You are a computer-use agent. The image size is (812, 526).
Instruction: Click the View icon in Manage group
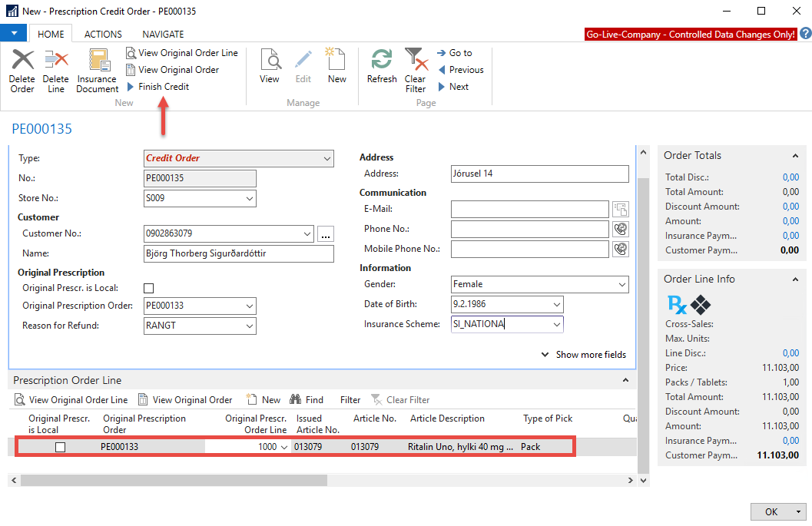[x=270, y=60]
